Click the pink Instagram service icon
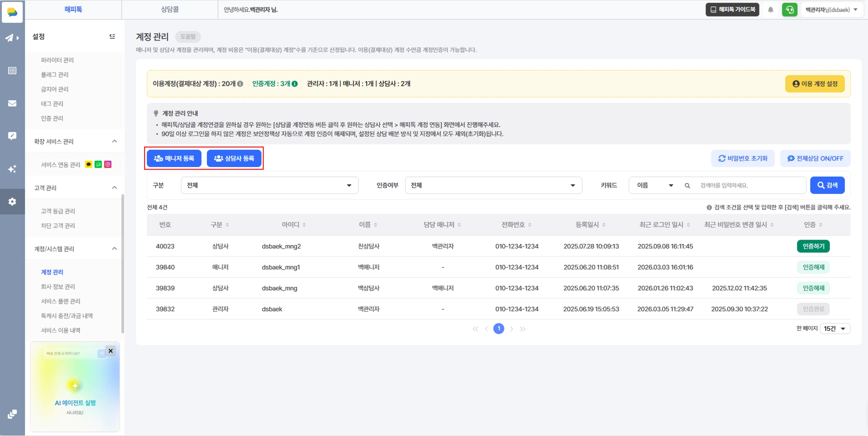 coord(108,165)
